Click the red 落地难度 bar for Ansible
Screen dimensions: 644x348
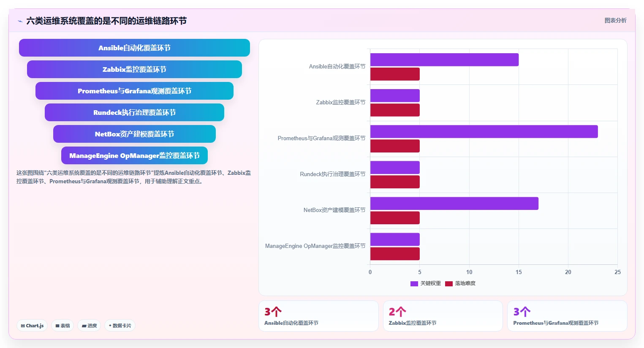coord(395,74)
